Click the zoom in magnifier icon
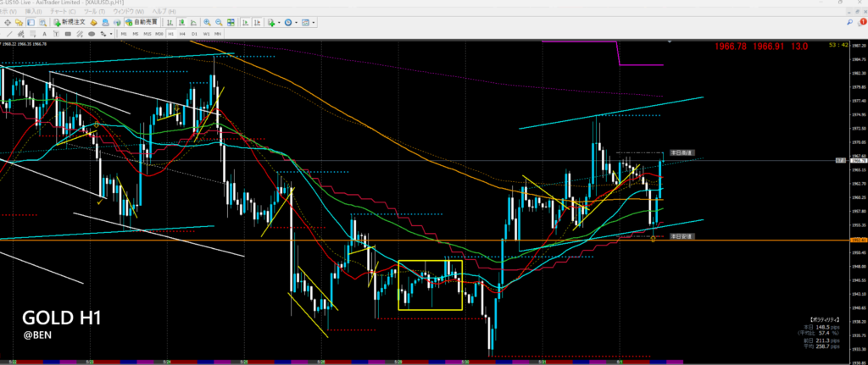The image size is (868, 365). [207, 22]
